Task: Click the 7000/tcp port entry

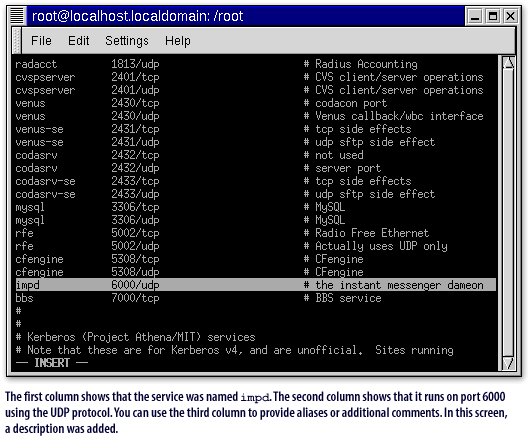Action: pyautogui.click(x=135, y=298)
